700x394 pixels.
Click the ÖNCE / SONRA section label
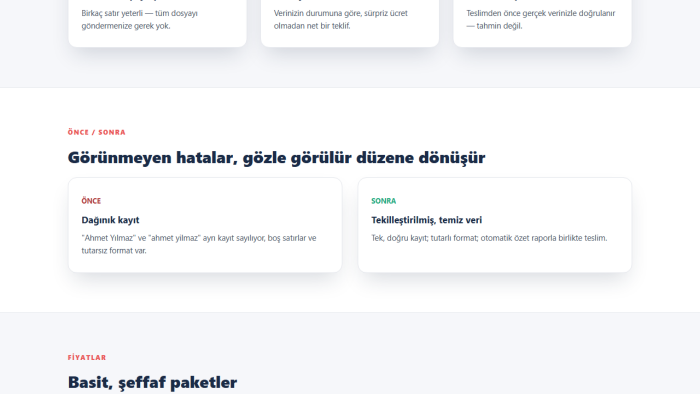[x=96, y=132]
